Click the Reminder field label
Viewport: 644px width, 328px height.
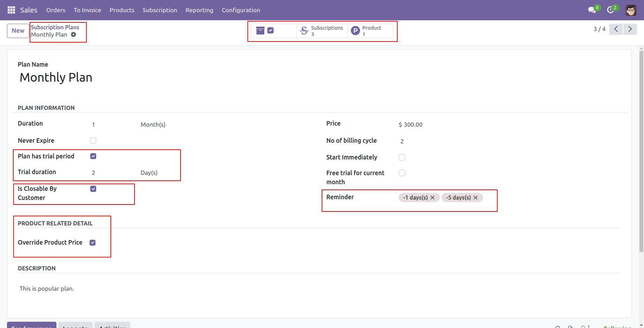[x=340, y=197]
